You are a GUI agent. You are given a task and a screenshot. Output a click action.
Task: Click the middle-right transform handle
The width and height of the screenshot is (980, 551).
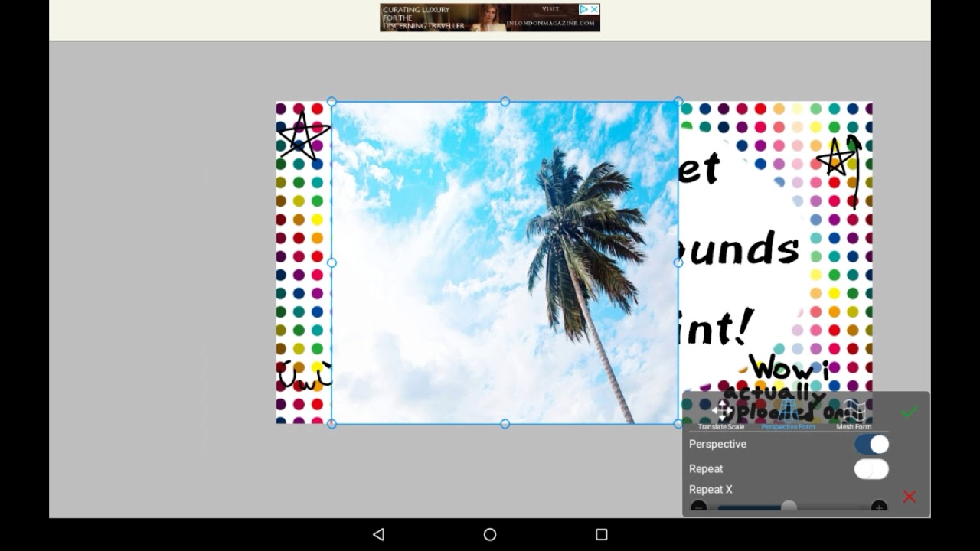click(x=678, y=262)
